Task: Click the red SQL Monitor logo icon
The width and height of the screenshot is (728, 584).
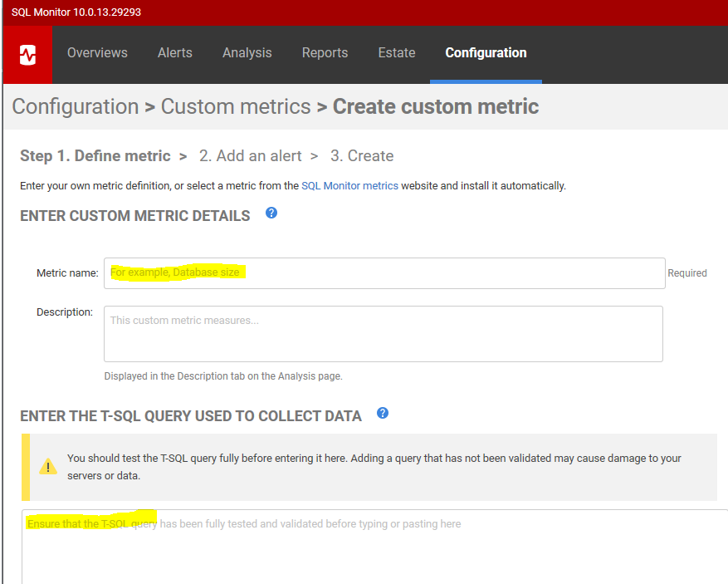Action: click(x=27, y=55)
